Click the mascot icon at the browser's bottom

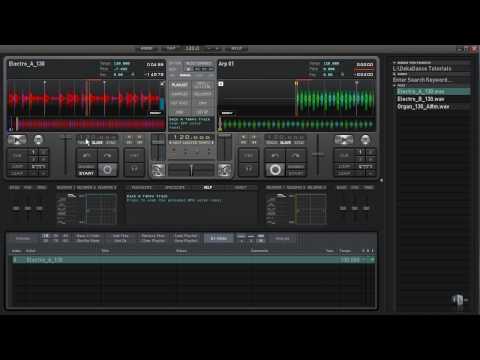[459, 300]
